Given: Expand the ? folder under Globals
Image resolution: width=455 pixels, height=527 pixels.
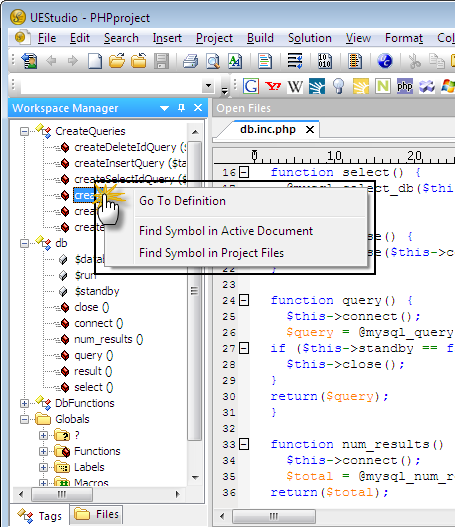Looking at the screenshot, I should coord(43,435).
